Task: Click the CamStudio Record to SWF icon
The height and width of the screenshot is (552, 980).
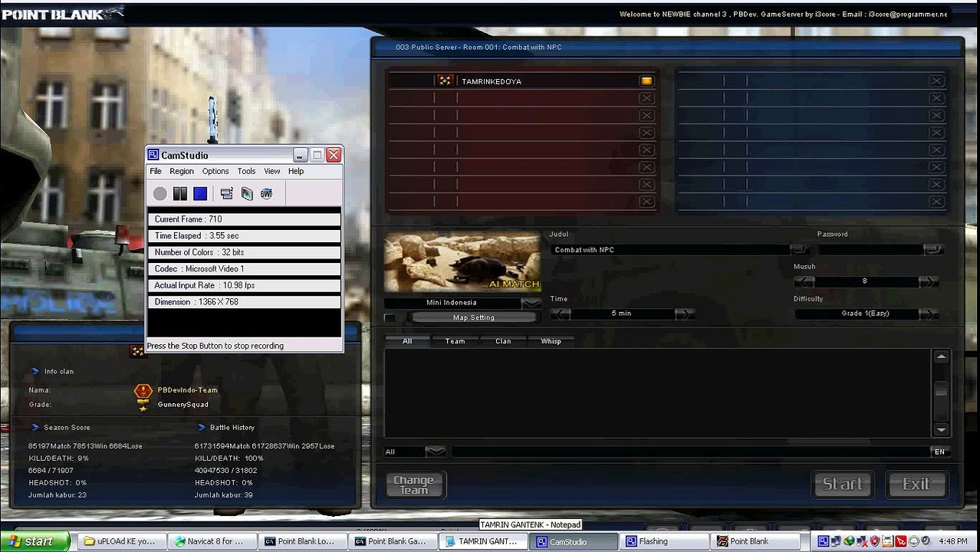Action: pos(267,194)
